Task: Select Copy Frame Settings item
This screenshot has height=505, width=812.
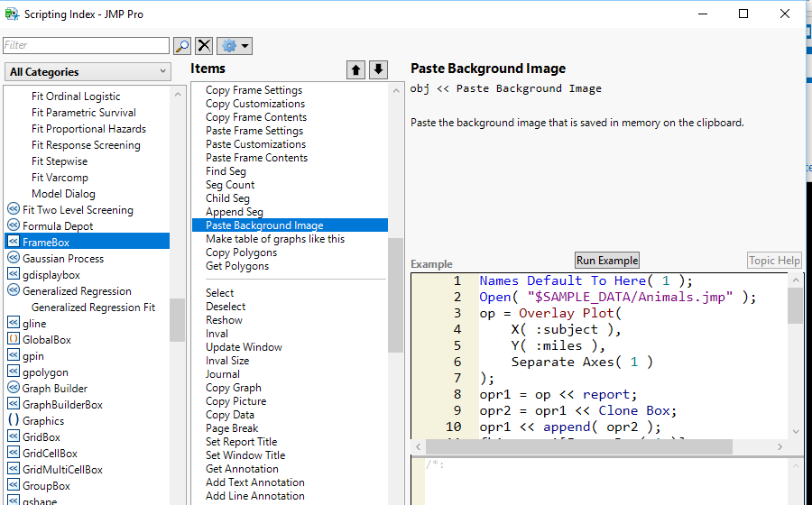Action: [254, 90]
